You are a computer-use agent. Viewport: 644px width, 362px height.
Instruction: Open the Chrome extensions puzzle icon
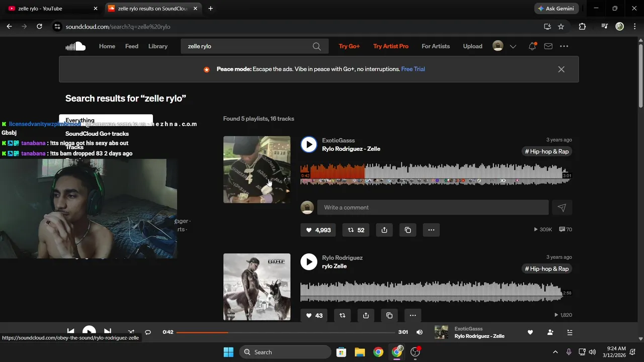point(582,27)
